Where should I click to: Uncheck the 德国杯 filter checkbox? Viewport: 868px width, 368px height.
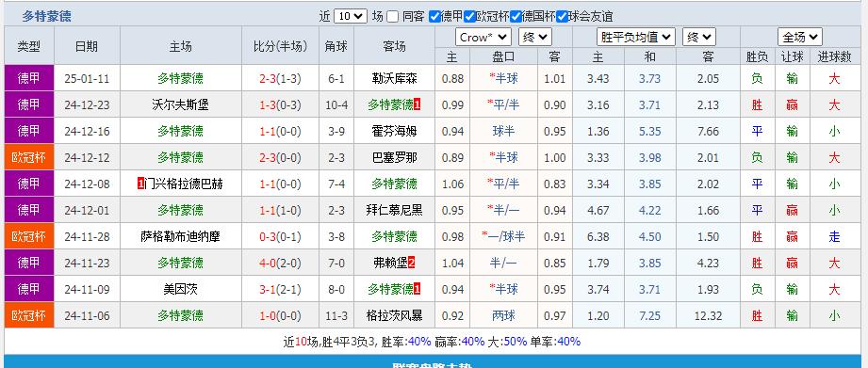516,17
